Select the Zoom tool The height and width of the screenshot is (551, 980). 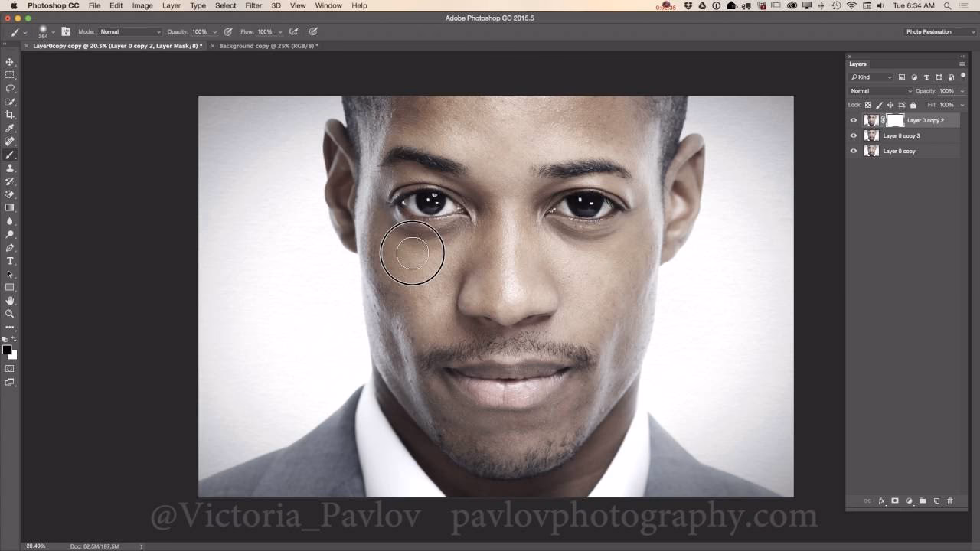(10, 314)
